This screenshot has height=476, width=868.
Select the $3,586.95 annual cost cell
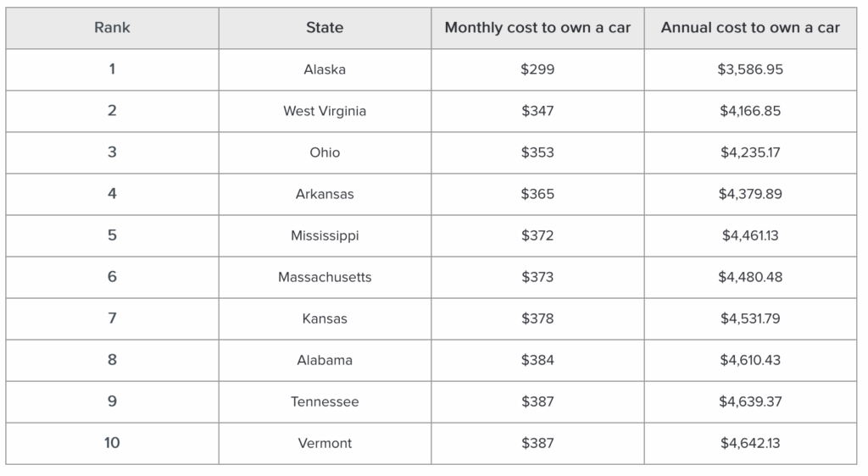point(750,69)
